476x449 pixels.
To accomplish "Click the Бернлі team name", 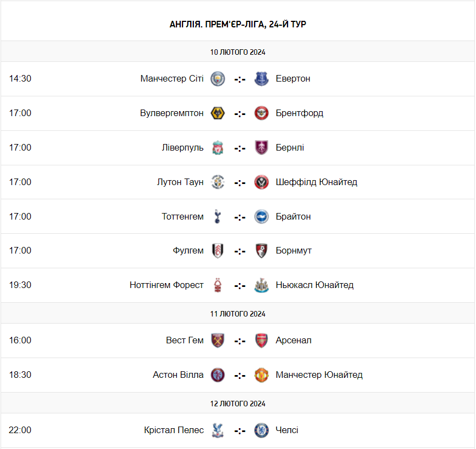I will tap(290, 148).
